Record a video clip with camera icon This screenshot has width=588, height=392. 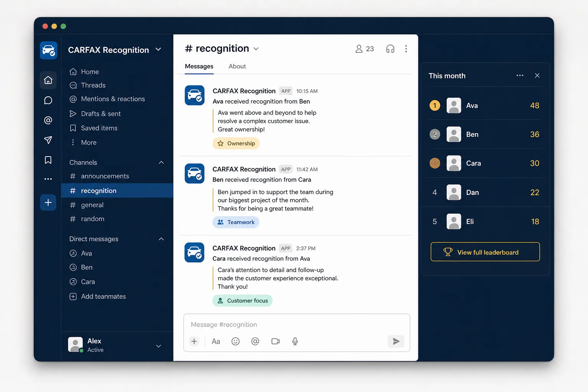coord(276,341)
